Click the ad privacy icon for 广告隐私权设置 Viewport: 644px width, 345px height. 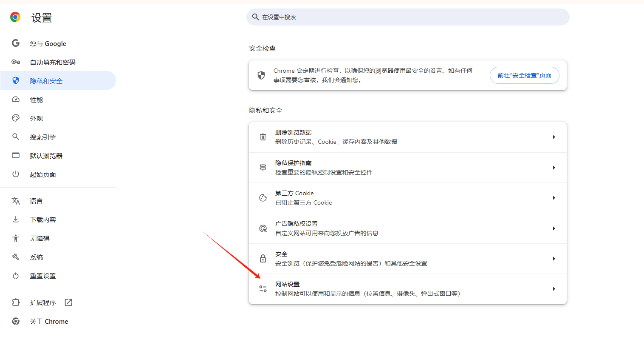263,228
